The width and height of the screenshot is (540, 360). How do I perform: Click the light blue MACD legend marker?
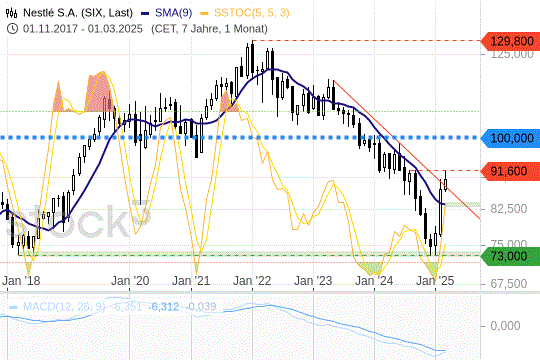[13, 307]
